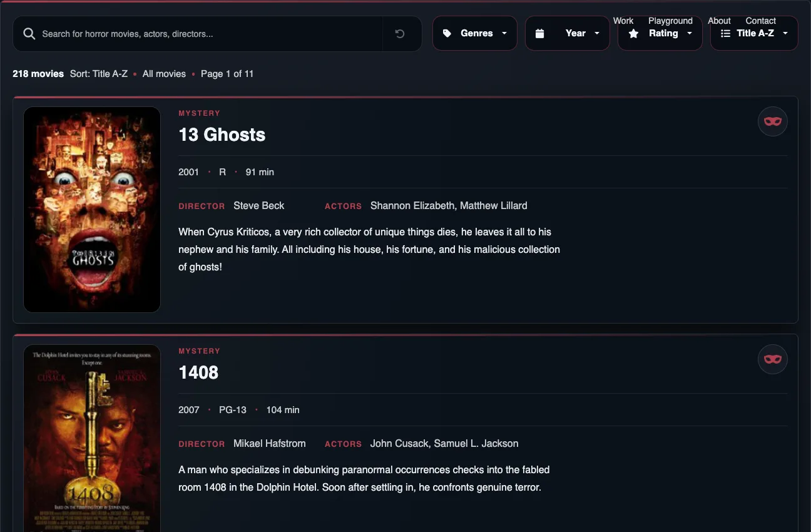Click actors John Cusack, Samuel L. Jackson
The width and height of the screenshot is (811, 532).
click(x=444, y=443)
